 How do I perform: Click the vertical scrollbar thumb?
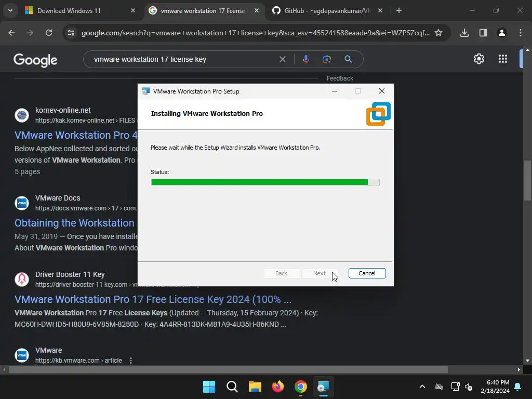coord(528,180)
